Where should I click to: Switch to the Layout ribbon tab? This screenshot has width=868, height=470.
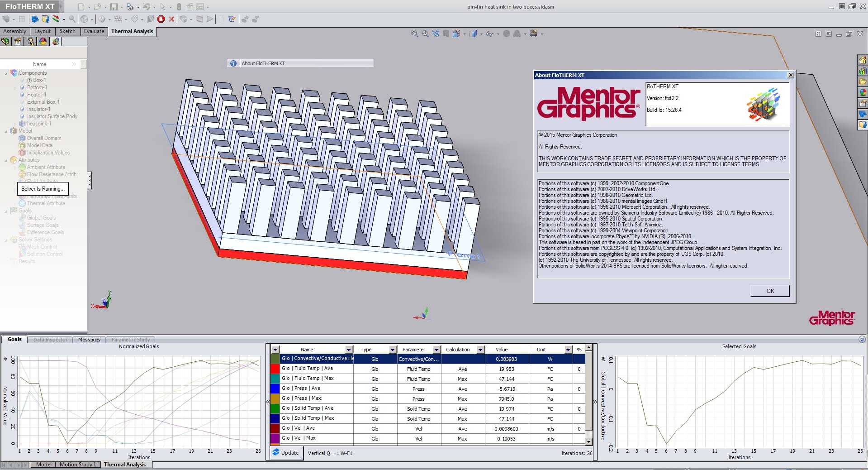tap(43, 31)
